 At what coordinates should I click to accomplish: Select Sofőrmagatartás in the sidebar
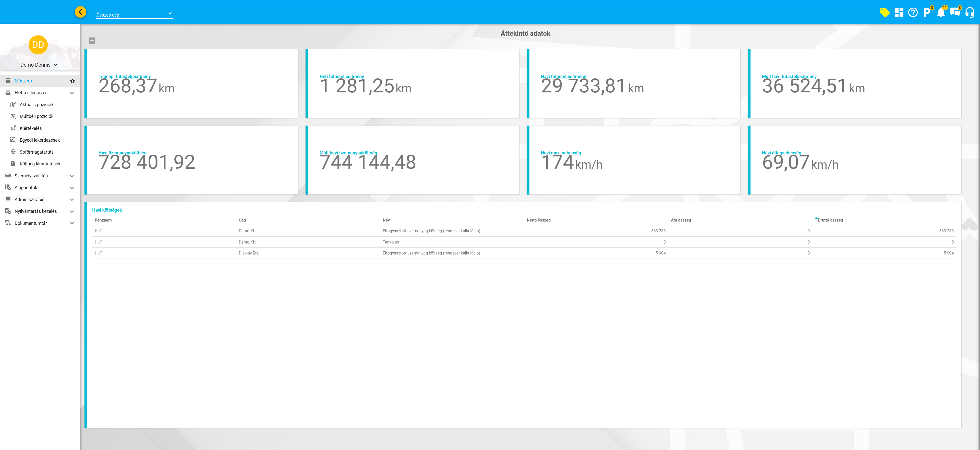click(x=37, y=152)
